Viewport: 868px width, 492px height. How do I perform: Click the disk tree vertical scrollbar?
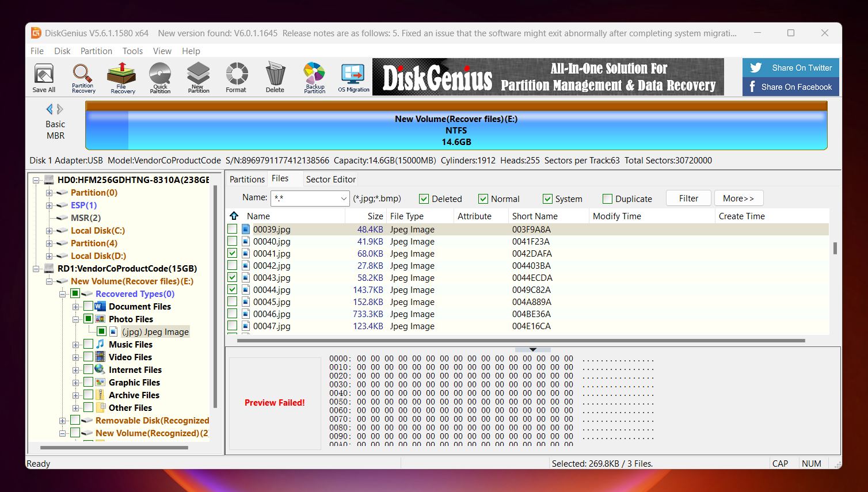click(x=215, y=296)
